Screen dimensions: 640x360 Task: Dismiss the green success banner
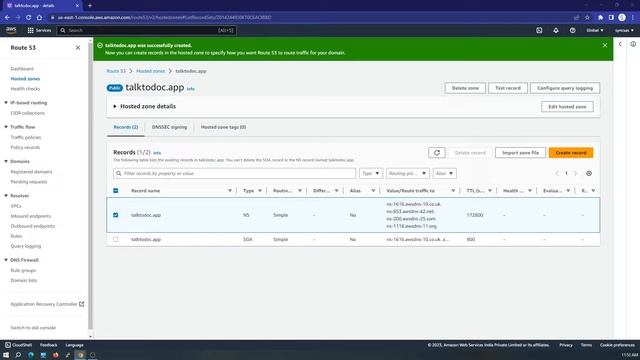605,45
